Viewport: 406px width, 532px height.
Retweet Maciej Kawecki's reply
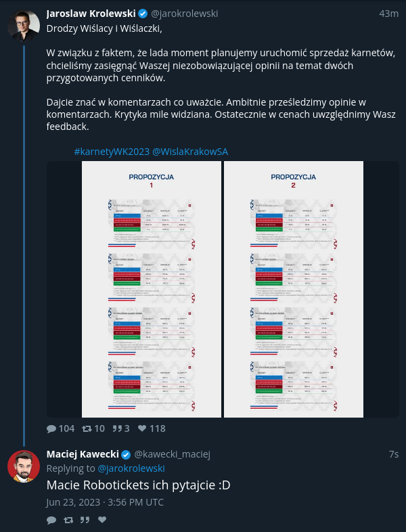68,520
